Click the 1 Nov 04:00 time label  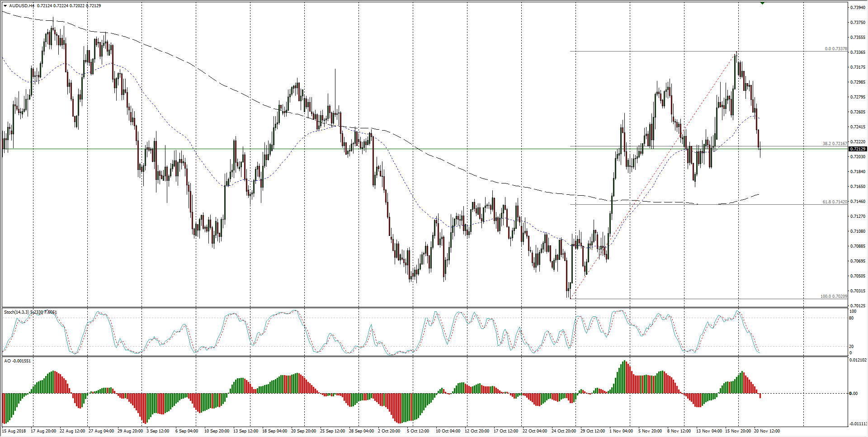coord(621,431)
